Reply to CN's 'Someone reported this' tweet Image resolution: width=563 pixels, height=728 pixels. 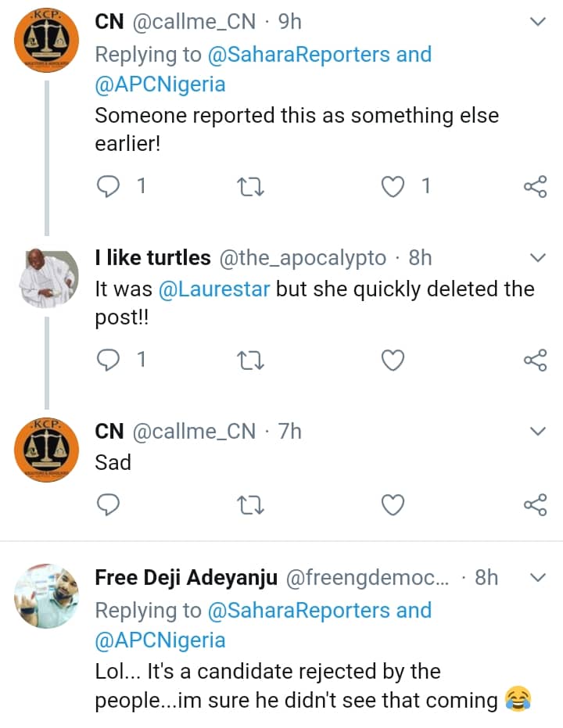click(x=108, y=186)
